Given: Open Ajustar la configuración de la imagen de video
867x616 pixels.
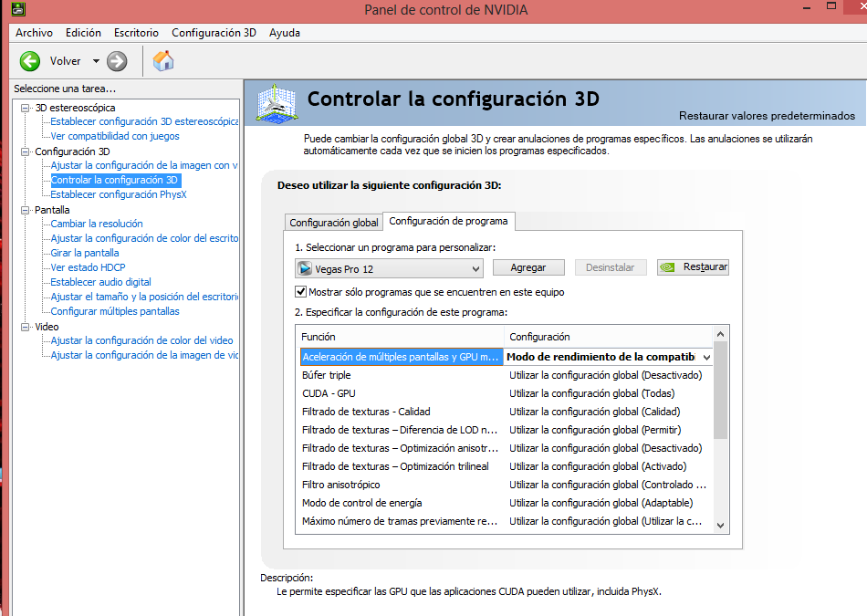Looking at the screenshot, I should pos(144,355).
